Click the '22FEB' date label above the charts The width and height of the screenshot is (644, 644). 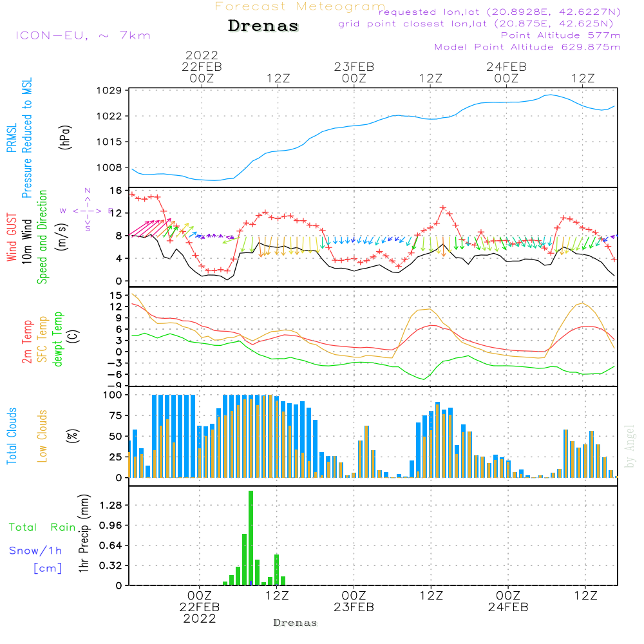point(202,66)
